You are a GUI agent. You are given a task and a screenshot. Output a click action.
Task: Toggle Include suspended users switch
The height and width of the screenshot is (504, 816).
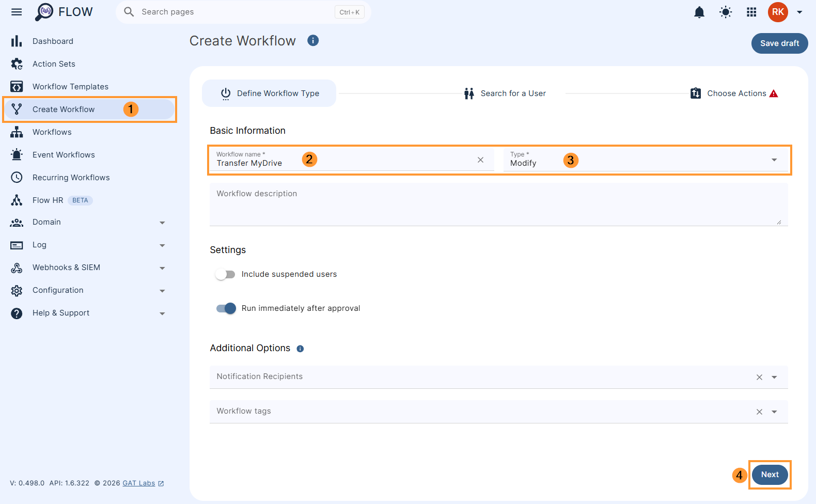pos(225,275)
